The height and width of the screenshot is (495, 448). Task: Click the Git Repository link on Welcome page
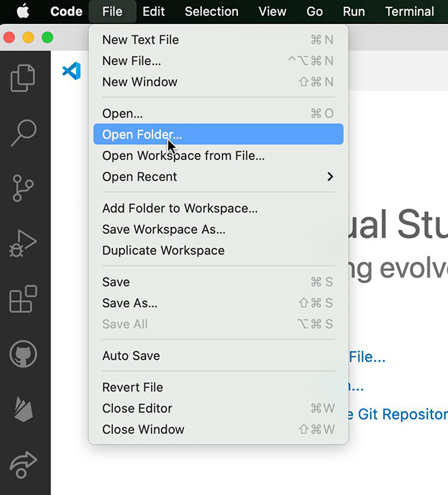click(399, 414)
